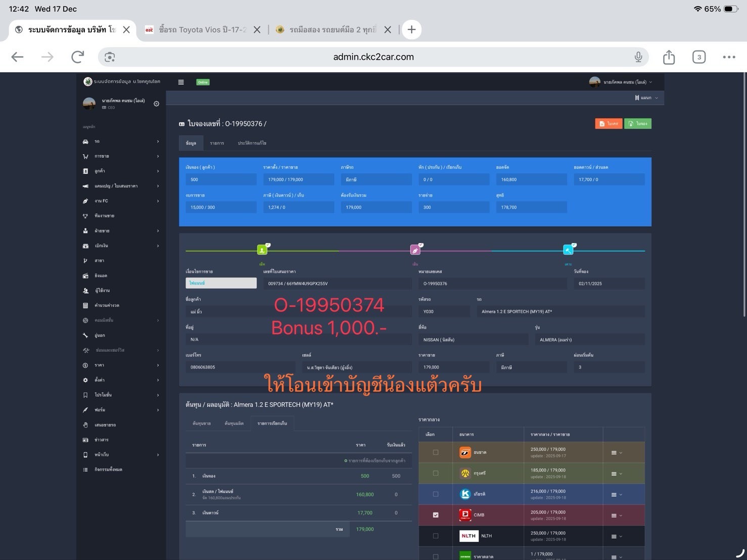The height and width of the screenshot is (560, 747).
Task: Click the cyan final-stage step icon
Action: tap(568, 250)
